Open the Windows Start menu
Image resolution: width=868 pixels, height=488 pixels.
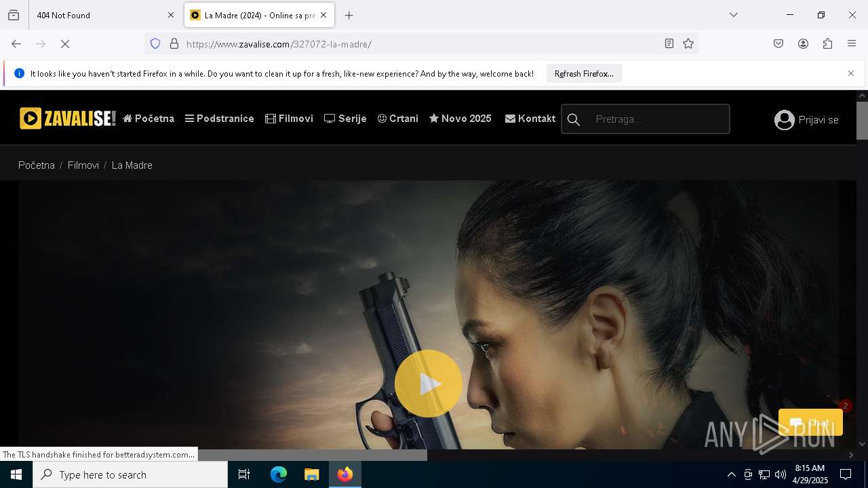[16, 474]
